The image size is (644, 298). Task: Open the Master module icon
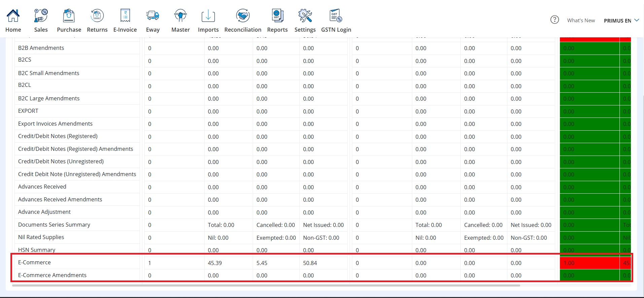pos(181,15)
